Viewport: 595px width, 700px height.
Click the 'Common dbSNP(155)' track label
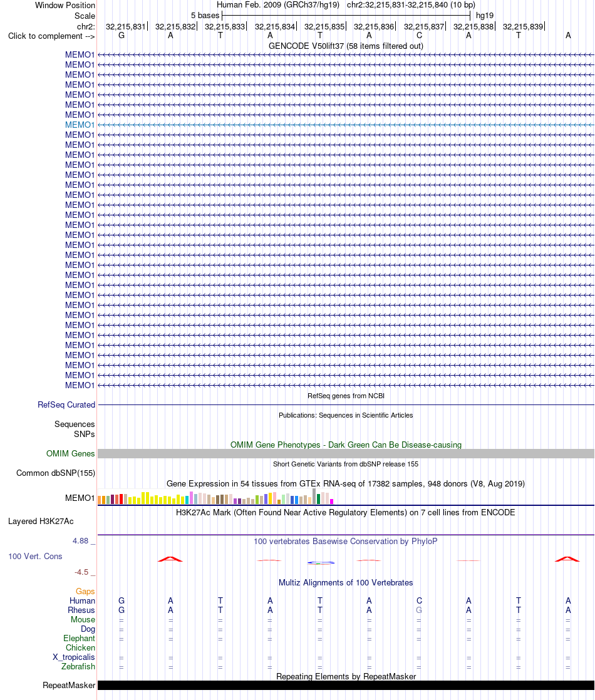click(x=55, y=473)
